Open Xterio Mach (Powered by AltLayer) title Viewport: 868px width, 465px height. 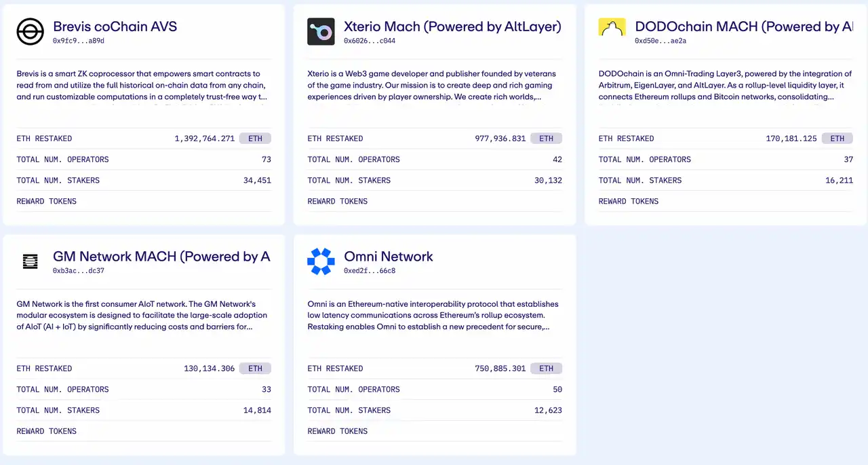coord(452,26)
